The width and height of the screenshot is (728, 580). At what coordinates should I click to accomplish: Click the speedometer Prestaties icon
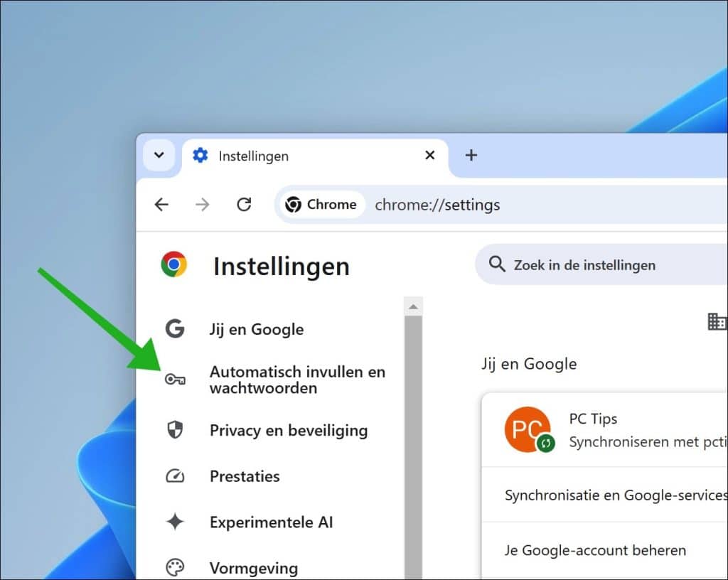pos(175,476)
